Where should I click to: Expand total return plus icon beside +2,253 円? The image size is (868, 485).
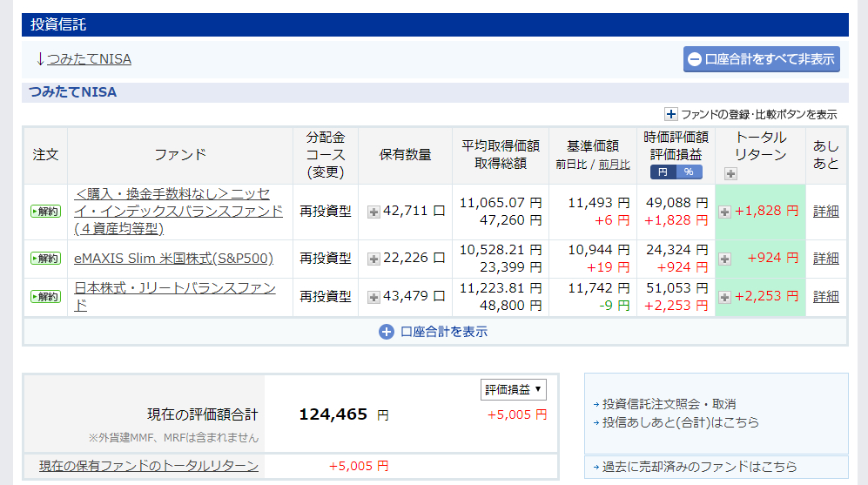724,297
